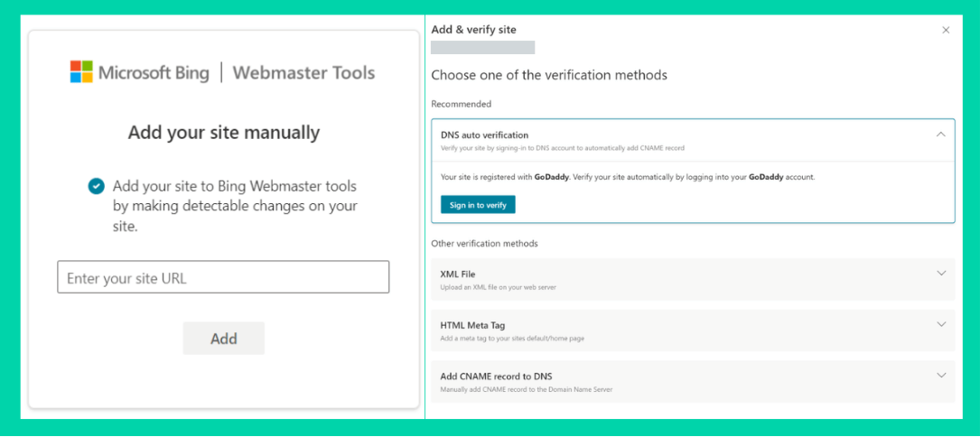
Task: Click the Add your site manually heading
Action: [x=224, y=133]
